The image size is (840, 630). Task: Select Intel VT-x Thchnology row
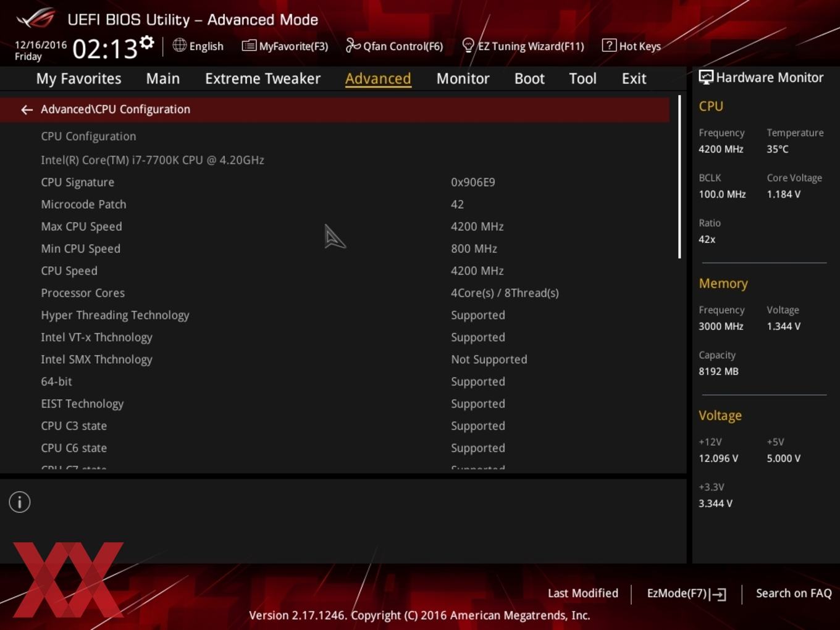(334, 337)
